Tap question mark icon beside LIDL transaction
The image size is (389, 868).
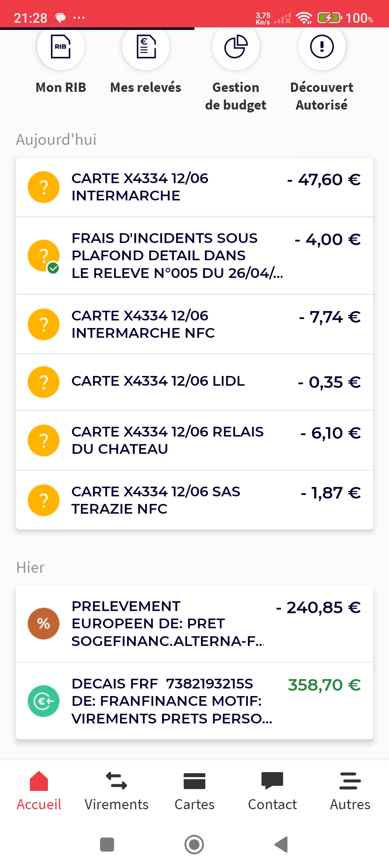44,382
